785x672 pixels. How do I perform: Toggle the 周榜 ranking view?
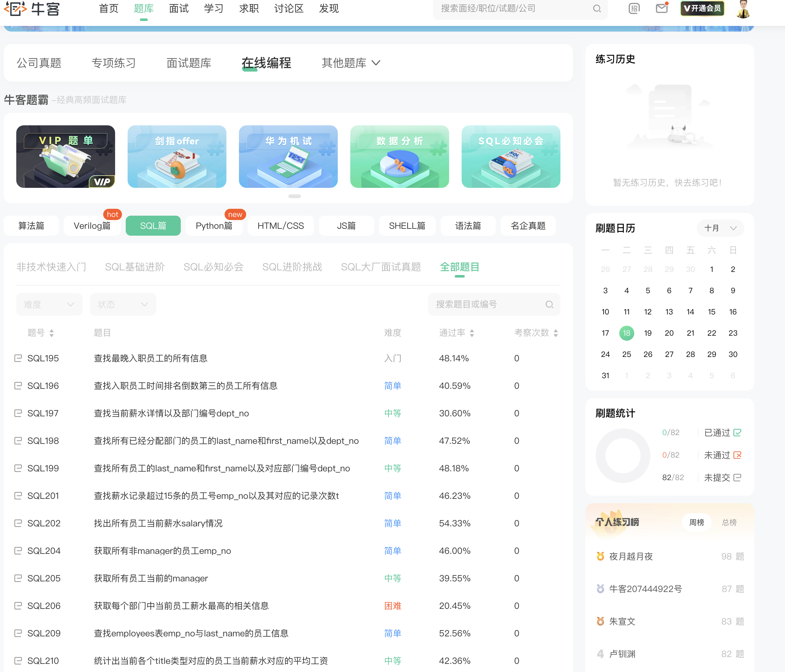tap(696, 522)
